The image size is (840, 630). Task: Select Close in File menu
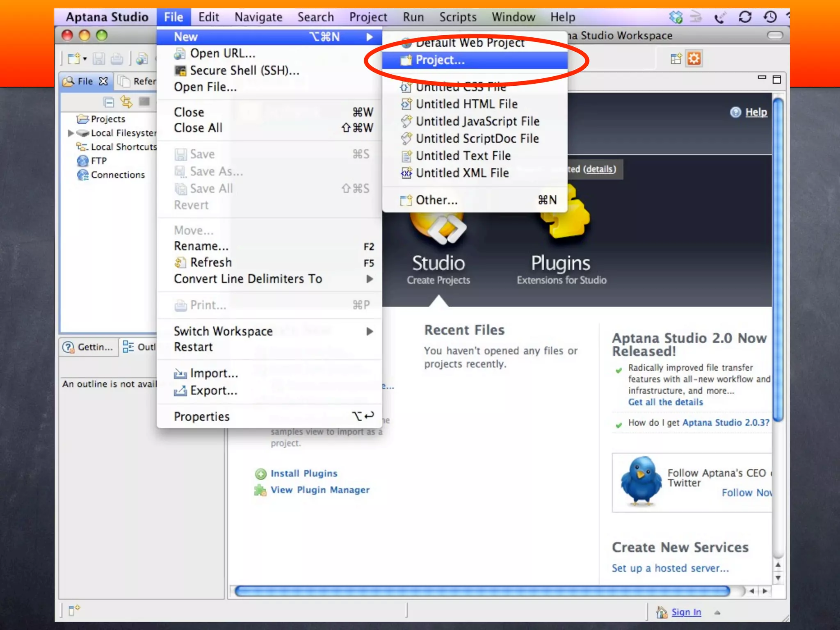(269, 112)
